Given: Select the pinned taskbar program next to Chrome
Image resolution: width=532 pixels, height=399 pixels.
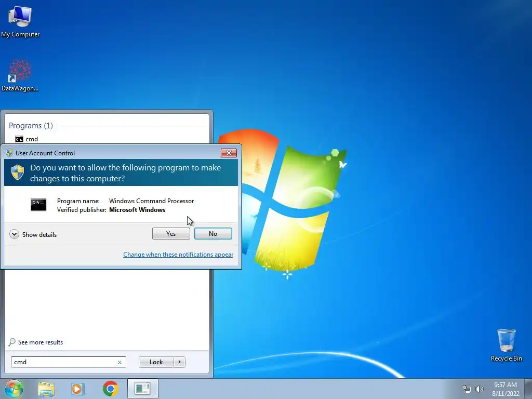Looking at the screenshot, I should pos(142,389).
